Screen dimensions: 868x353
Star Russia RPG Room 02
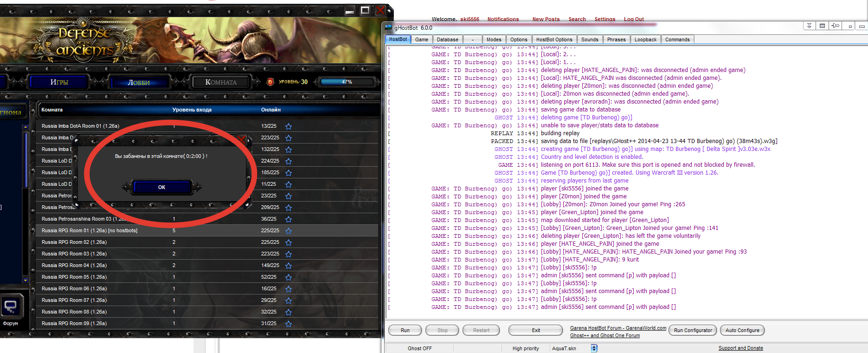[x=289, y=242]
